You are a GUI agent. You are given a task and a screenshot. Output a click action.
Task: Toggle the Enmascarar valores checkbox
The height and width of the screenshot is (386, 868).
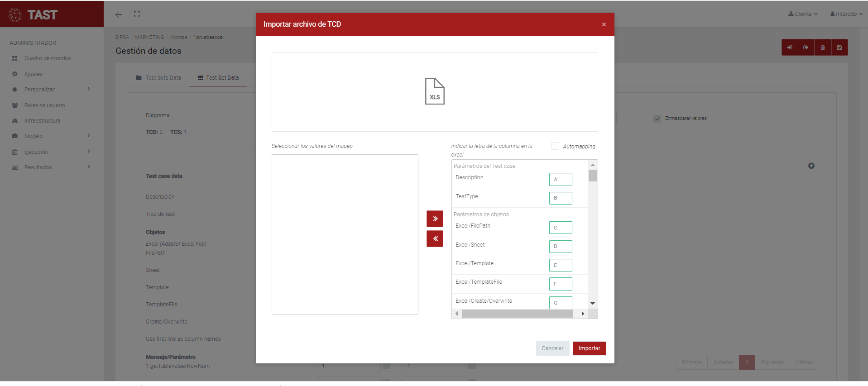coord(657,119)
